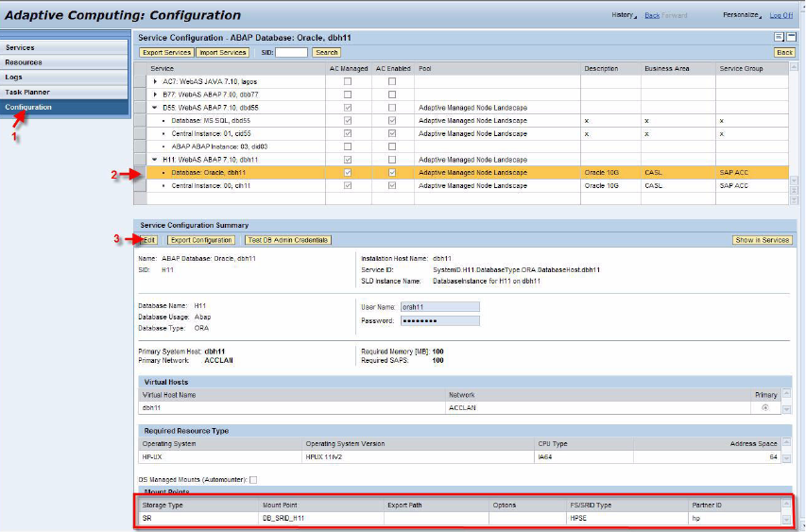Click row selector for D55: WebAS ABAP row
This screenshot has height=532, width=806.
(x=142, y=108)
